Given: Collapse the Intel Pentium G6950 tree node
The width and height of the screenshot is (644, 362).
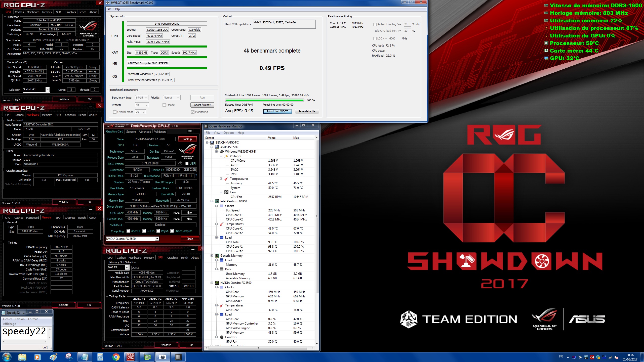Looking at the screenshot, I should [x=212, y=201].
